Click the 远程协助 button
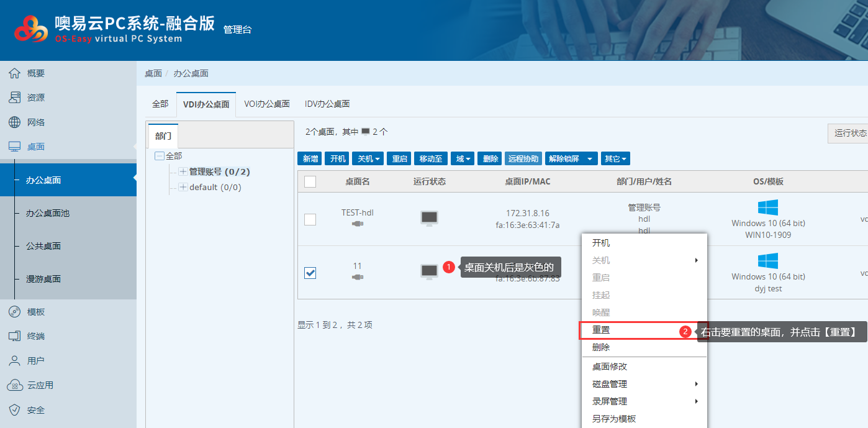The height and width of the screenshot is (428, 868). (523, 159)
